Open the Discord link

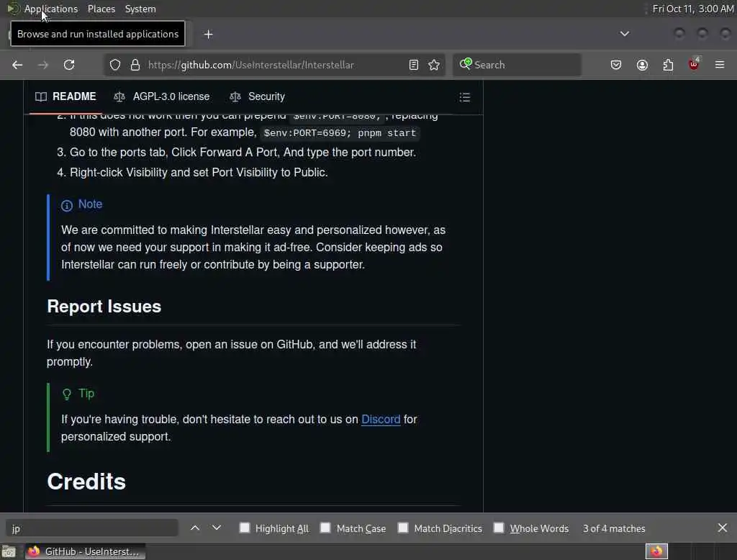tap(381, 419)
